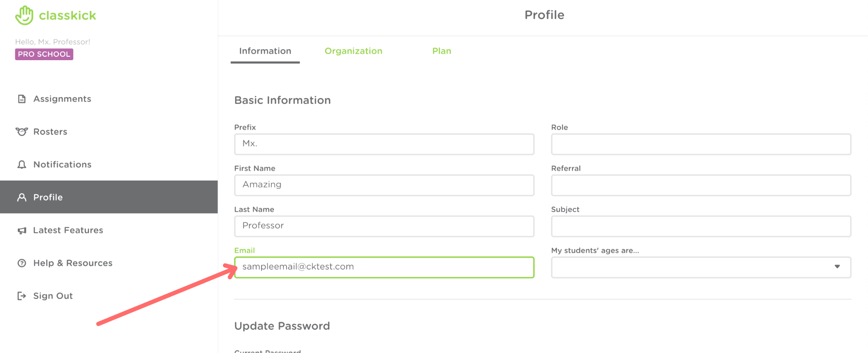The height and width of the screenshot is (353, 868).
Task: Select the Information tab
Action: (x=265, y=51)
